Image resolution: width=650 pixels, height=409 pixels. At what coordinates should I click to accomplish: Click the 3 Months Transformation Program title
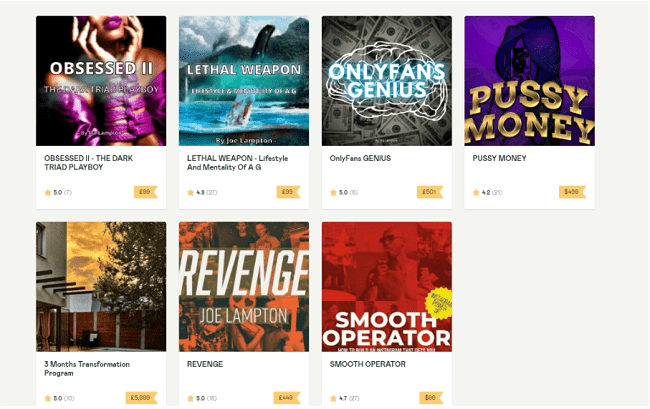tap(87, 368)
